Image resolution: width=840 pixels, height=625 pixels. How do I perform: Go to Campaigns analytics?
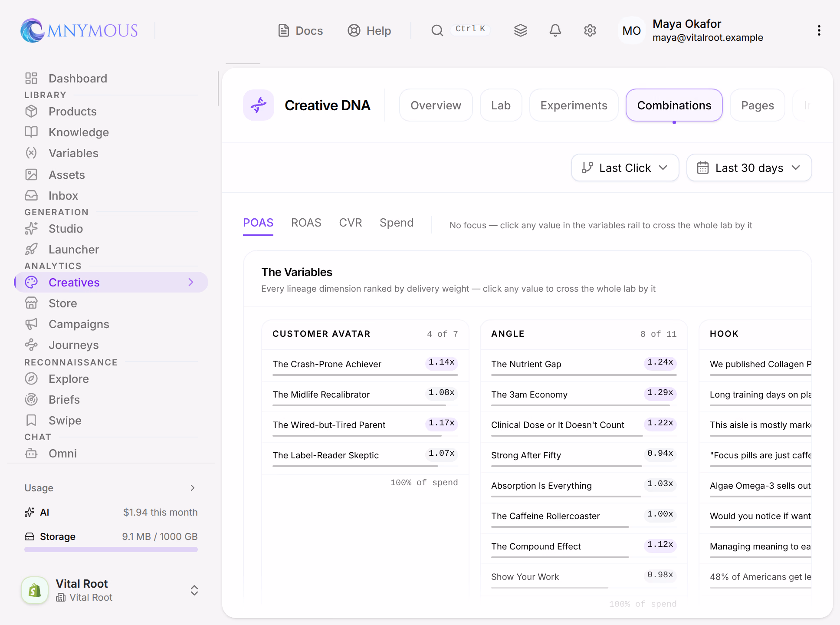click(x=111, y=324)
